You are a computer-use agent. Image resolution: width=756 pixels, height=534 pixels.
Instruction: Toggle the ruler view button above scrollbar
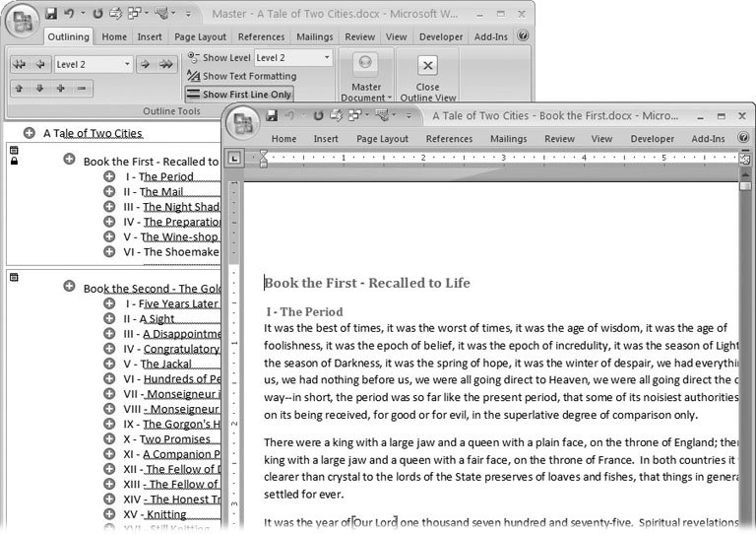(x=745, y=158)
